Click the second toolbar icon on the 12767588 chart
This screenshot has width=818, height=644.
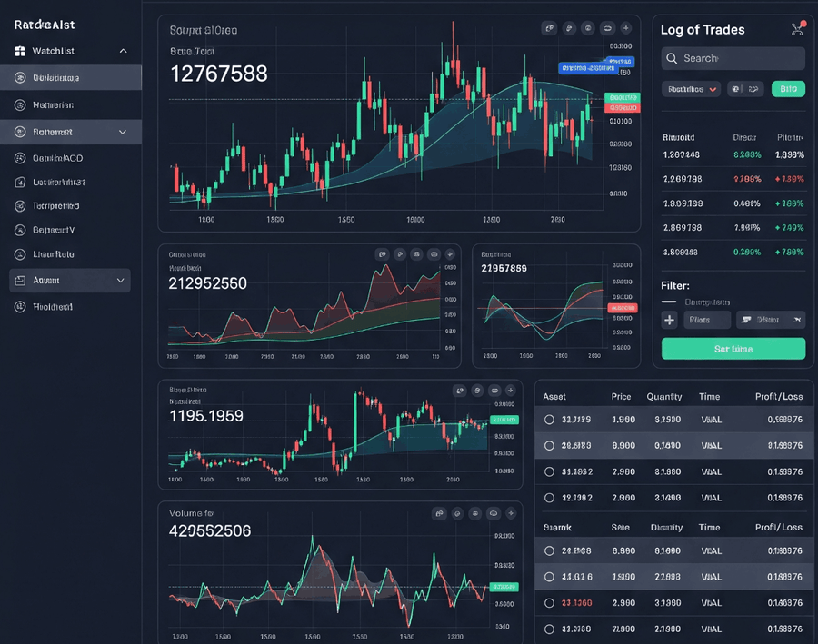[x=569, y=28]
